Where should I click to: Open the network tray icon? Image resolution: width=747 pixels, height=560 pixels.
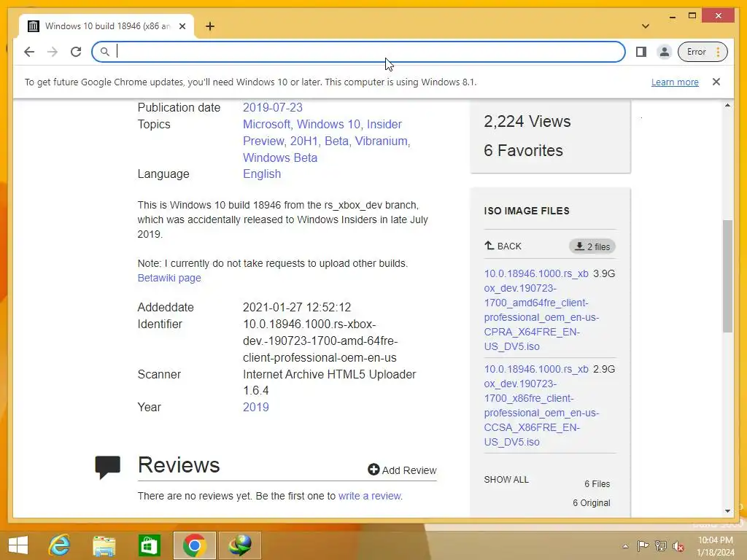660,546
